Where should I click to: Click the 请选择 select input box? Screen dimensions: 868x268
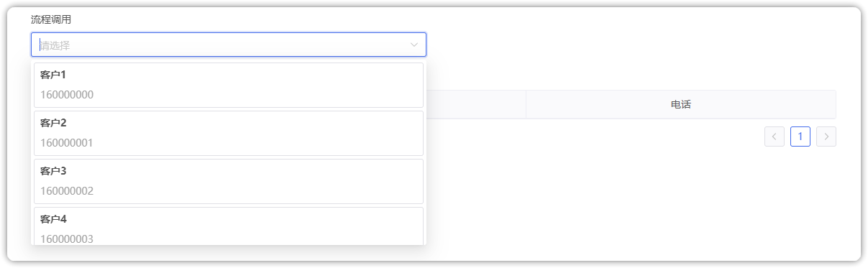[229, 45]
